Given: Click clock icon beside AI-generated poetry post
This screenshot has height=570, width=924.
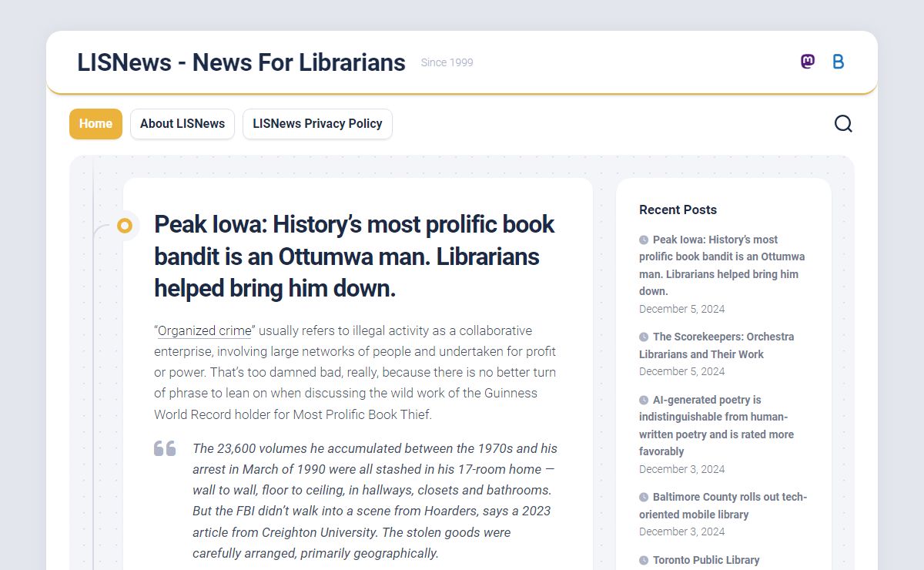Looking at the screenshot, I should (644, 400).
